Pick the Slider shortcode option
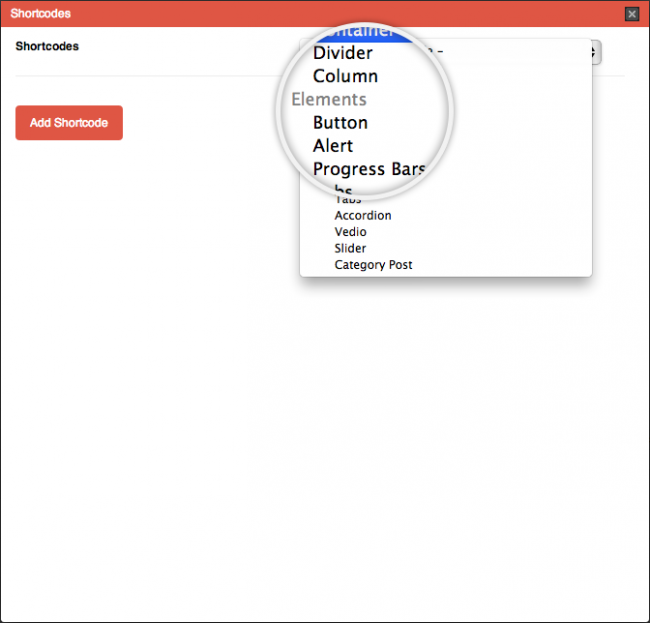This screenshot has height=623, width=650. pos(350,248)
